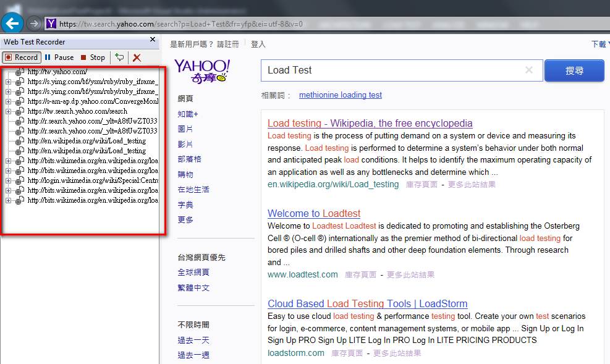Switch to the 購物 shopping category
610x364 pixels.
point(185,175)
